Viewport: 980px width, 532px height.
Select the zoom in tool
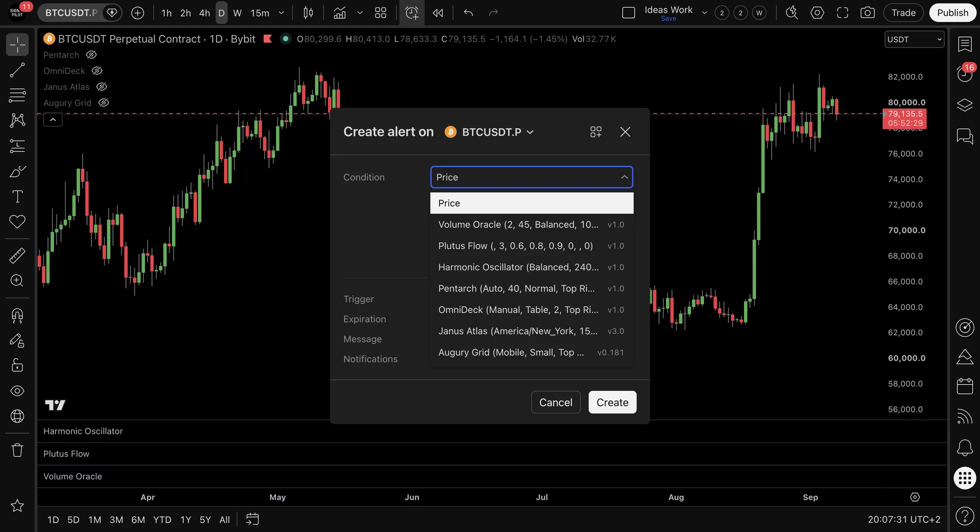coord(17,280)
